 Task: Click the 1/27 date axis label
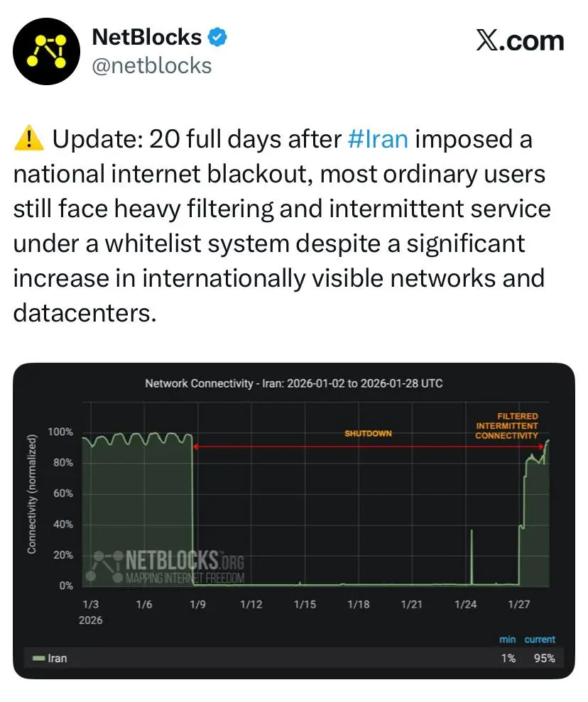pyautogui.click(x=519, y=604)
